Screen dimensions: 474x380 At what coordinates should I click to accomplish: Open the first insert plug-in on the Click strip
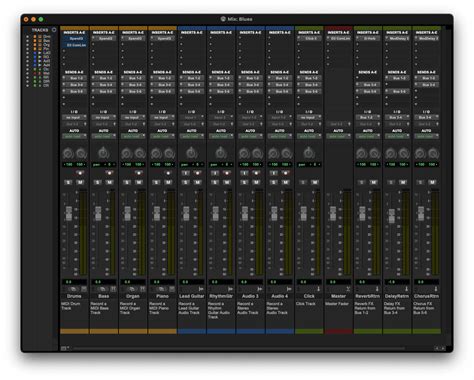pos(311,39)
